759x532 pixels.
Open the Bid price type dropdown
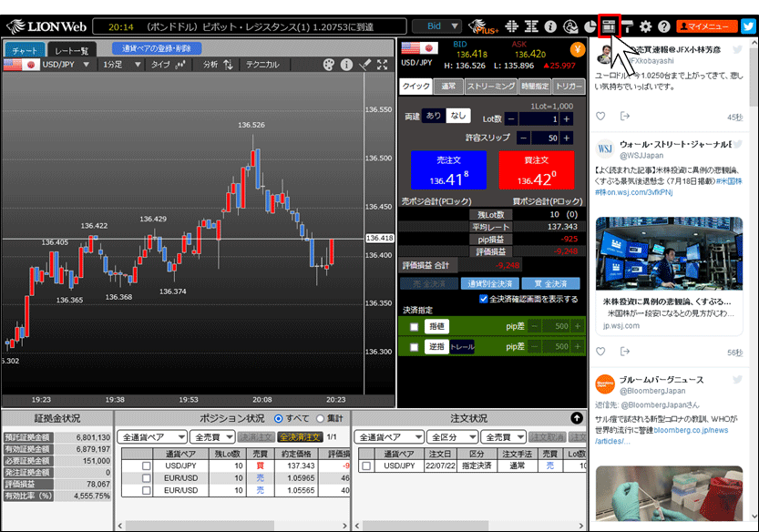(436, 26)
